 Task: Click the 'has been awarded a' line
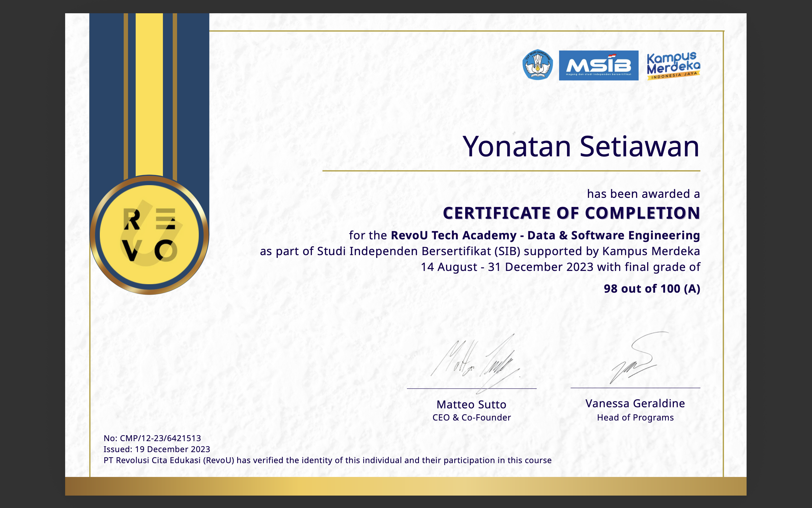point(643,194)
